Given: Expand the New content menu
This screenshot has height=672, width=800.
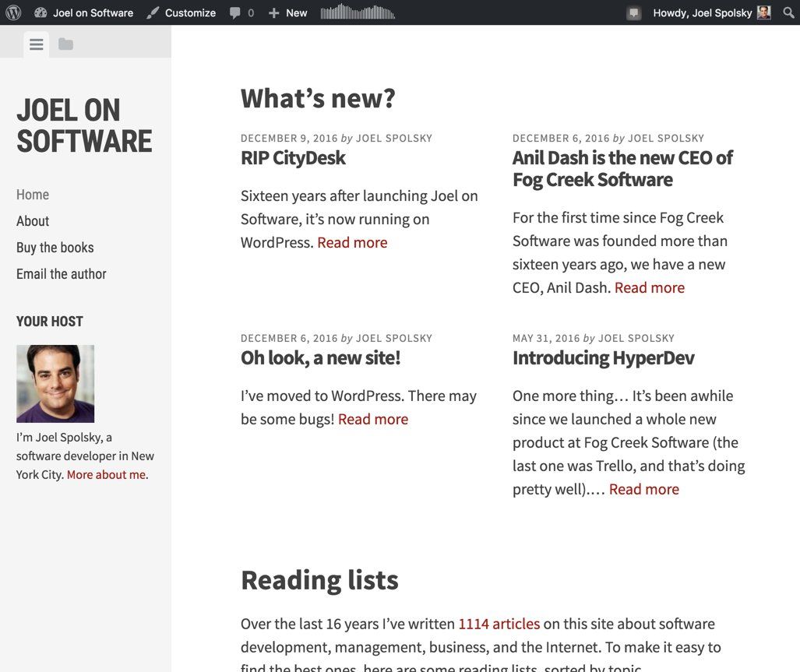Looking at the screenshot, I should pos(287,12).
